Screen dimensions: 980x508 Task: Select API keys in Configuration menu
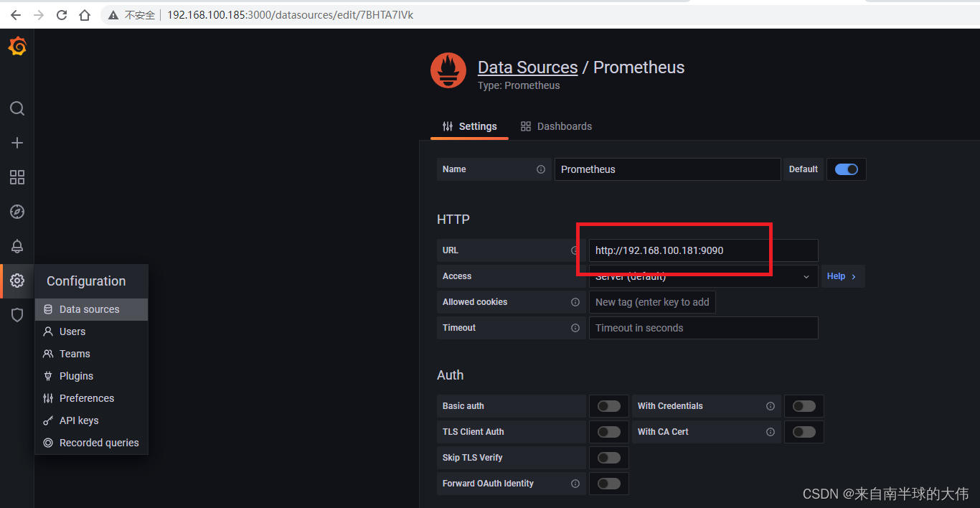click(x=91, y=420)
